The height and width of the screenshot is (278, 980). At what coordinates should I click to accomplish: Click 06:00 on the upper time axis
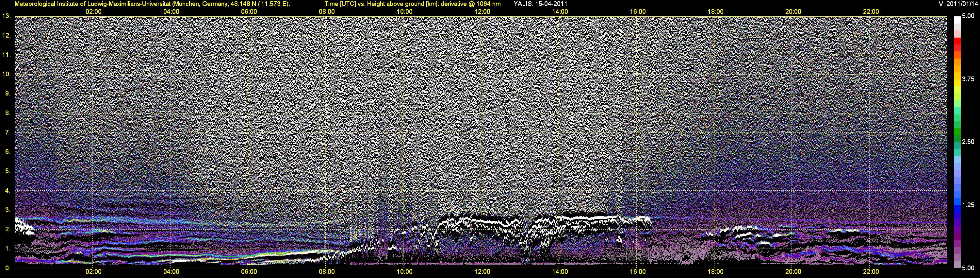click(x=249, y=11)
